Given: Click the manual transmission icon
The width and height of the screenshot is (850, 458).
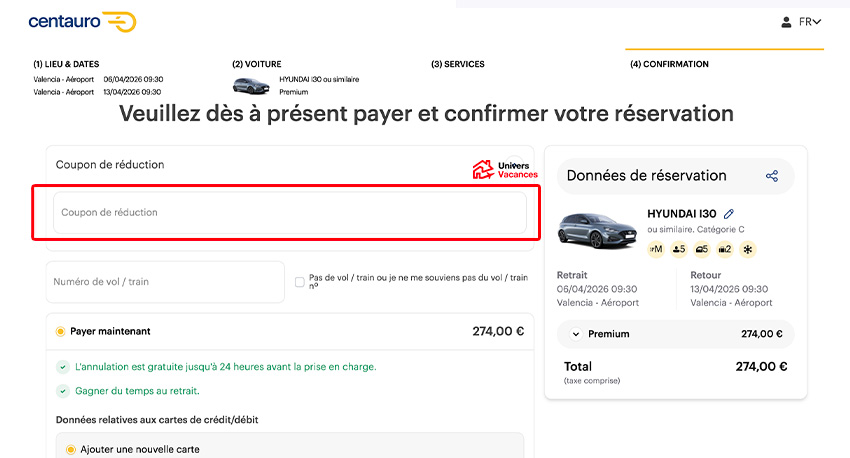Looking at the screenshot, I should click(x=656, y=249).
